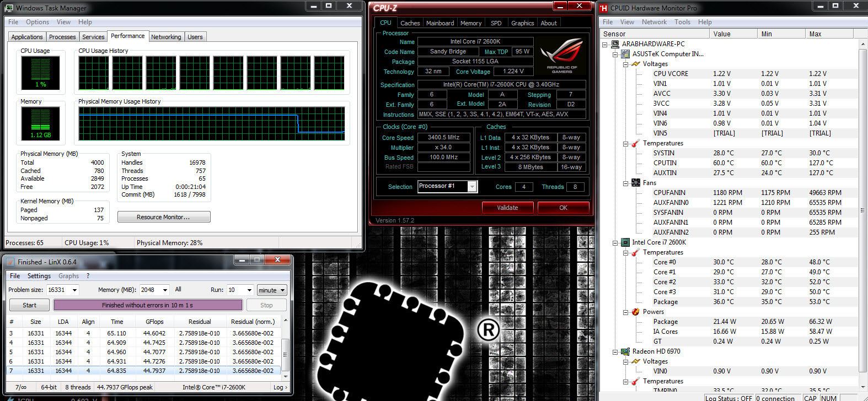
Task: Click the Task Manager title bar icon
Action: [x=9, y=8]
